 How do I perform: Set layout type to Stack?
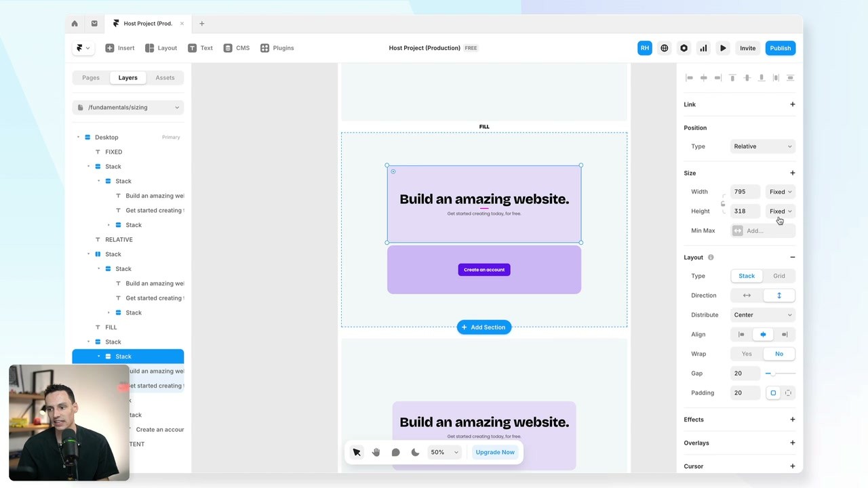(x=747, y=276)
